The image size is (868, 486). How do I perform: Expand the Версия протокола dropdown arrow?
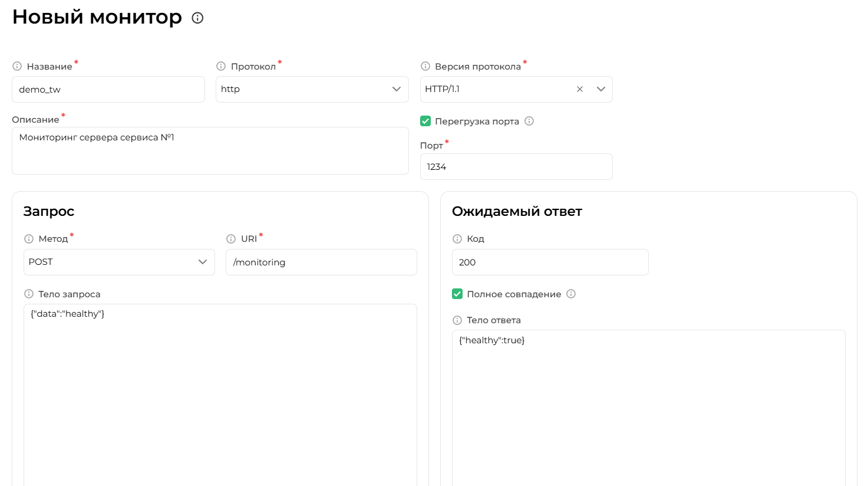pyautogui.click(x=600, y=89)
